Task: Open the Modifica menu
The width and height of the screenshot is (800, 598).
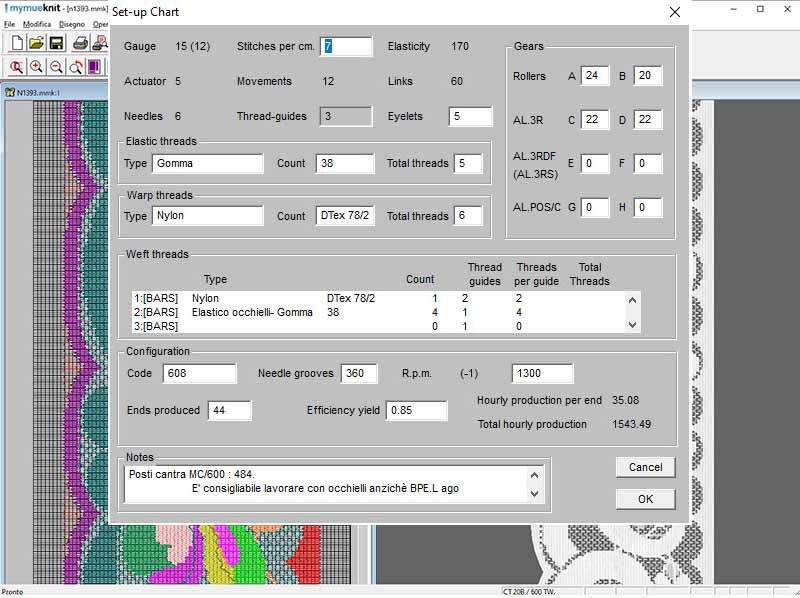Action: pos(37,24)
